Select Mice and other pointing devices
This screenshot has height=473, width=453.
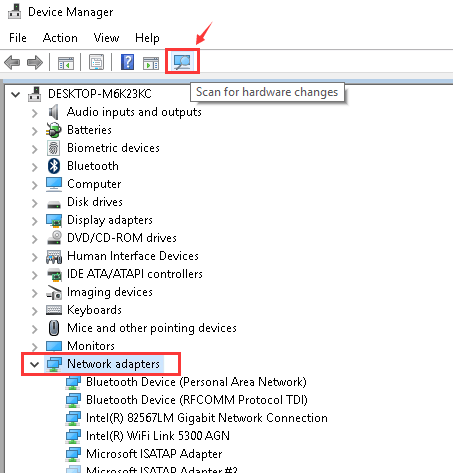[x=152, y=328]
